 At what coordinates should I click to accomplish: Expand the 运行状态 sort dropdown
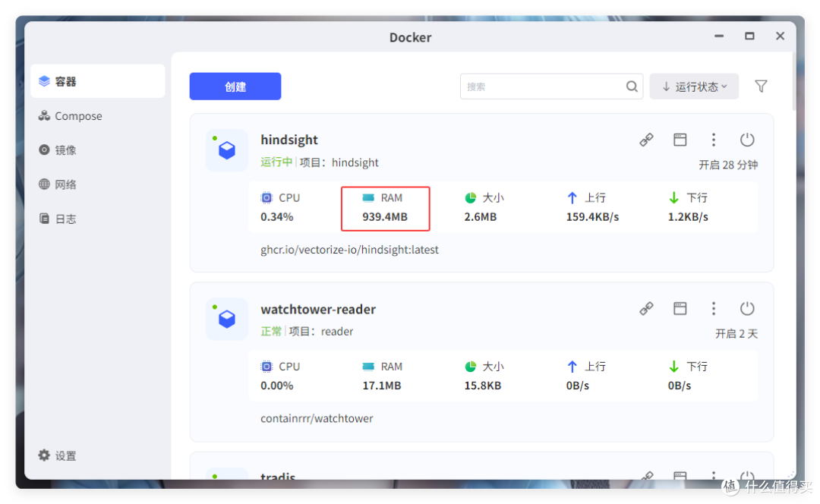(x=694, y=87)
